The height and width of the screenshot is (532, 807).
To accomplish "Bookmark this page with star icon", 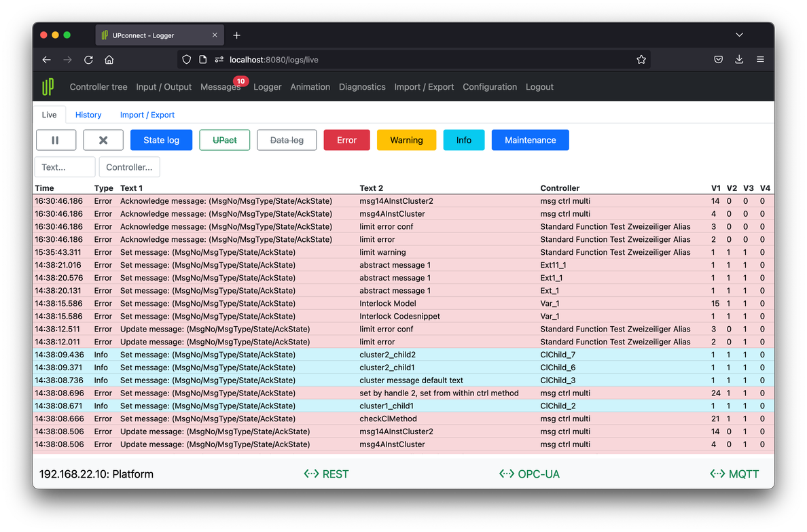I will (x=641, y=60).
